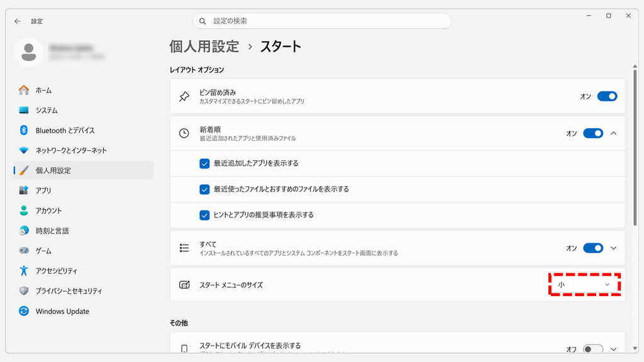Open the user profile avatar
This screenshot has width=644, height=362.
[x=29, y=52]
